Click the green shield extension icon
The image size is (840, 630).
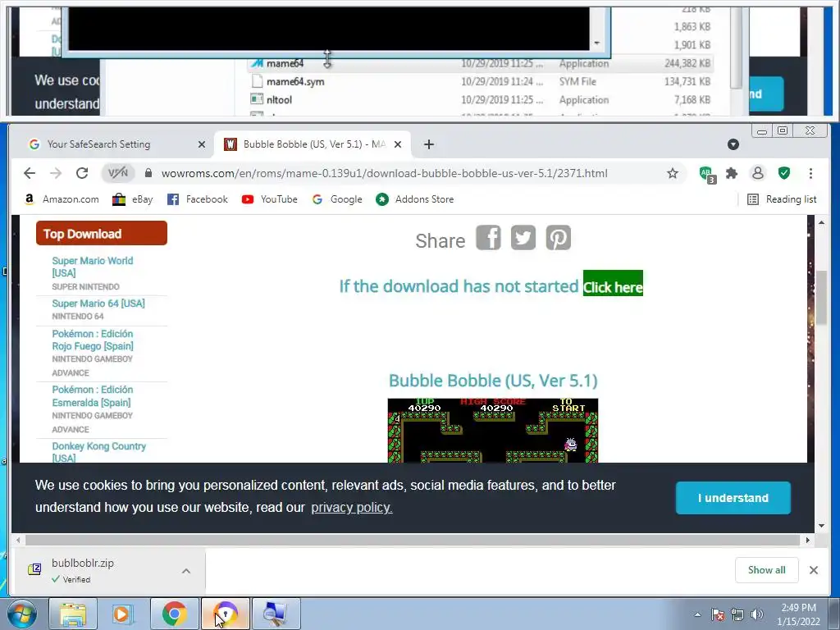pyautogui.click(x=783, y=173)
